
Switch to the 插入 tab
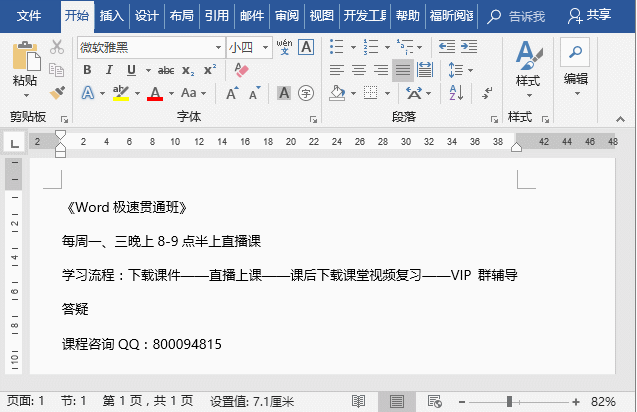[112, 16]
